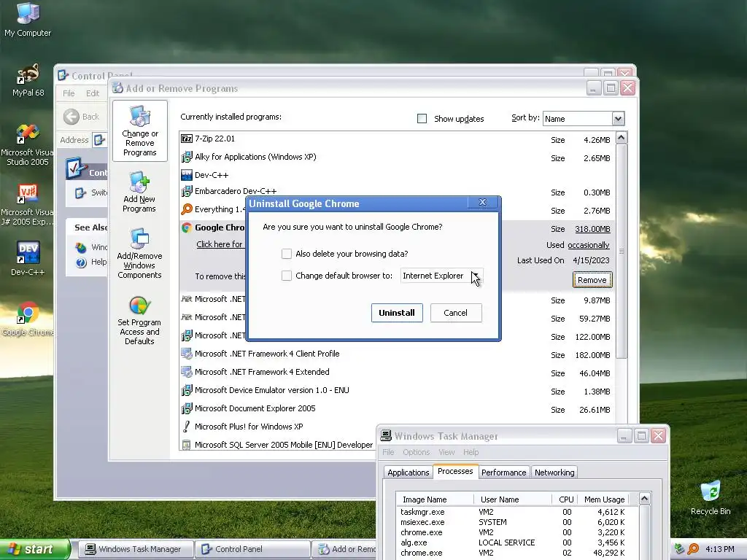Enable Show updates checkbox
Screen dimensions: 747x560
pos(422,119)
